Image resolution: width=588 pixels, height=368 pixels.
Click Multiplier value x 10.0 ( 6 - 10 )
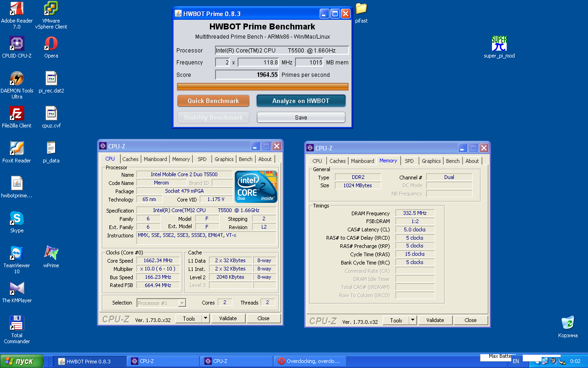[158, 269]
